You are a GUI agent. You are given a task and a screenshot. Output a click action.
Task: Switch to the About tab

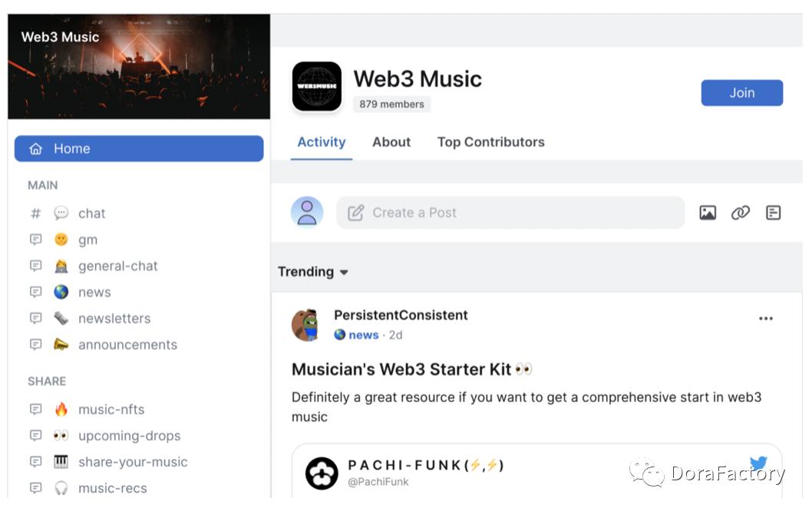click(x=391, y=142)
